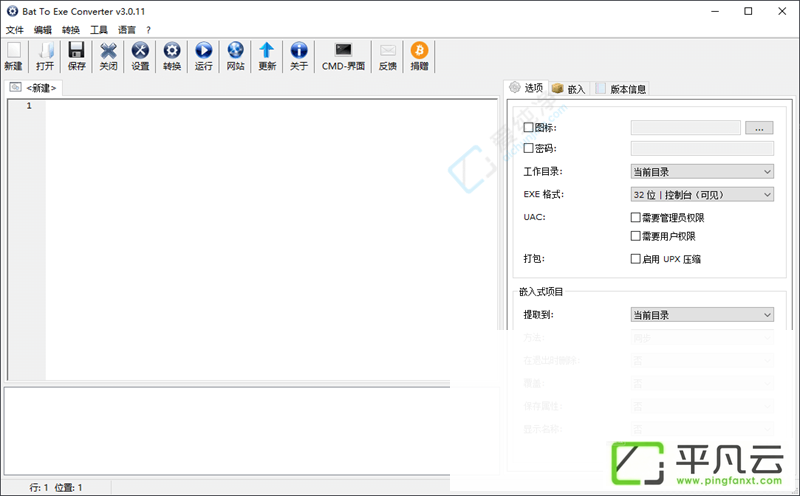Check for updates with 更新 arrow icon
The image size is (800, 496).
(267, 50)
